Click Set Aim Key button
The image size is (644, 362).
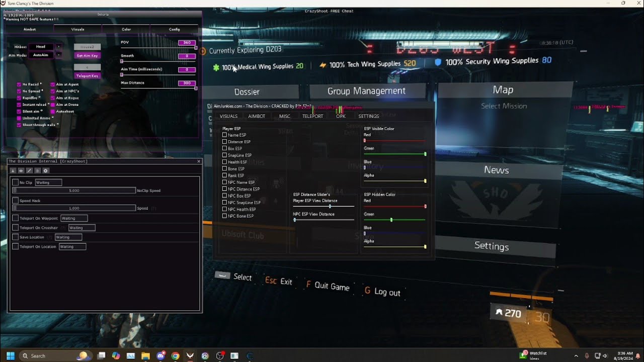[88, 56]
